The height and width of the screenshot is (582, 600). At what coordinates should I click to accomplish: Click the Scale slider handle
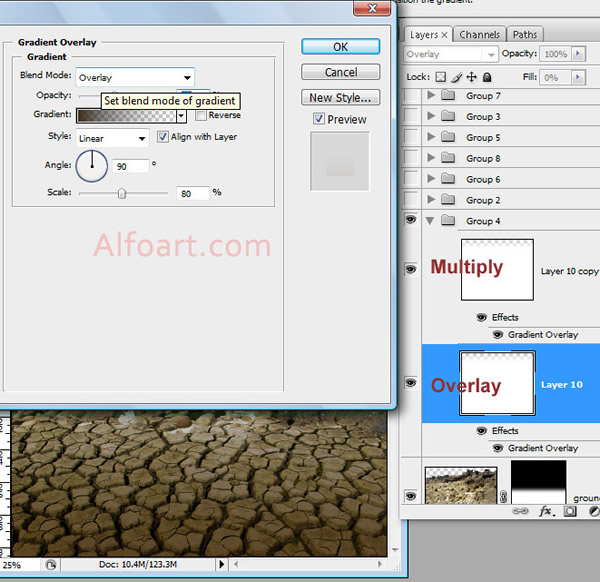[x=122, y=193]
